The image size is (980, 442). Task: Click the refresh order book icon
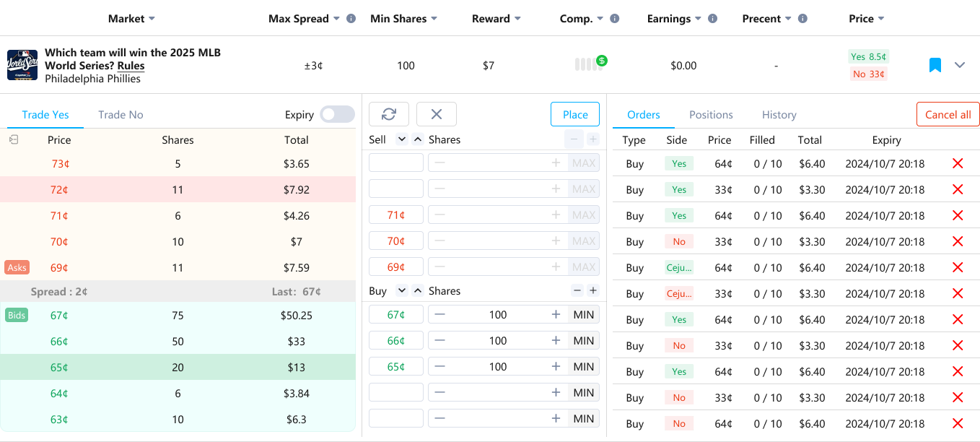(389, 114)
